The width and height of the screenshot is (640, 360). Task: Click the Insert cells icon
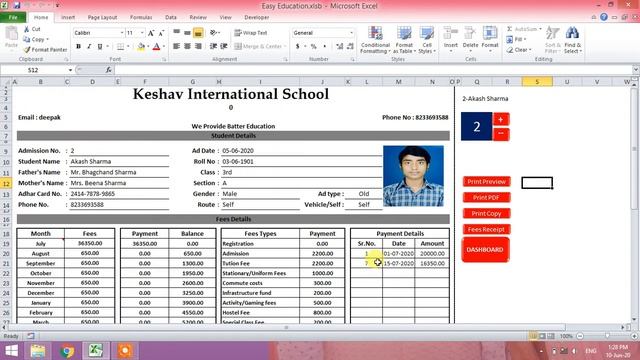(451, 33)
